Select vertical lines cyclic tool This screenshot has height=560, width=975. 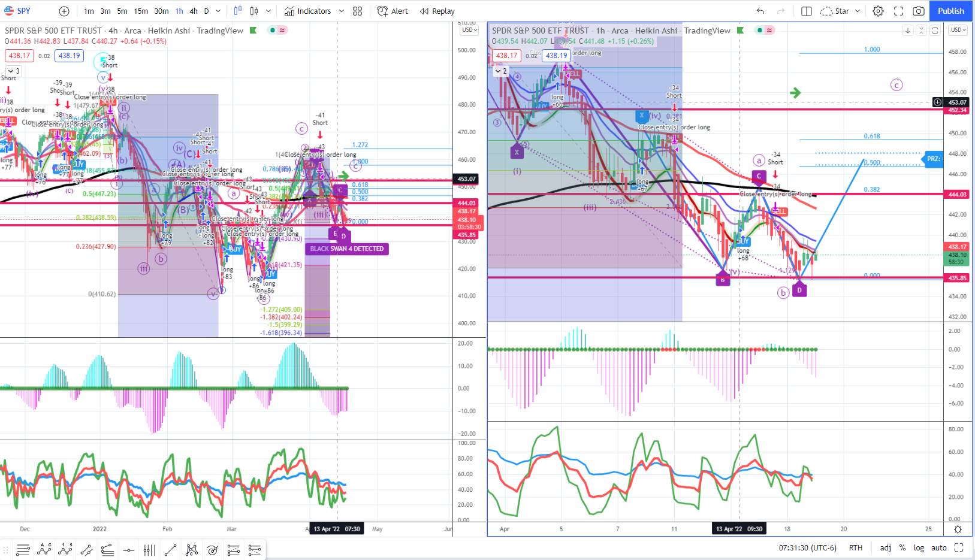pos(149,549)
